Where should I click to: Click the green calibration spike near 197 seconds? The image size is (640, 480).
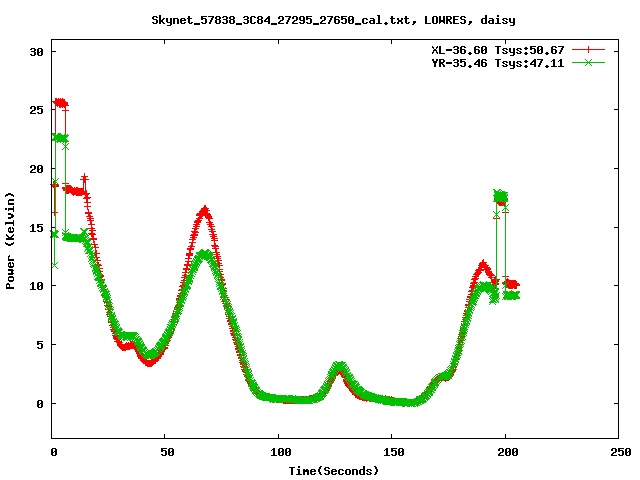[500, 196]
